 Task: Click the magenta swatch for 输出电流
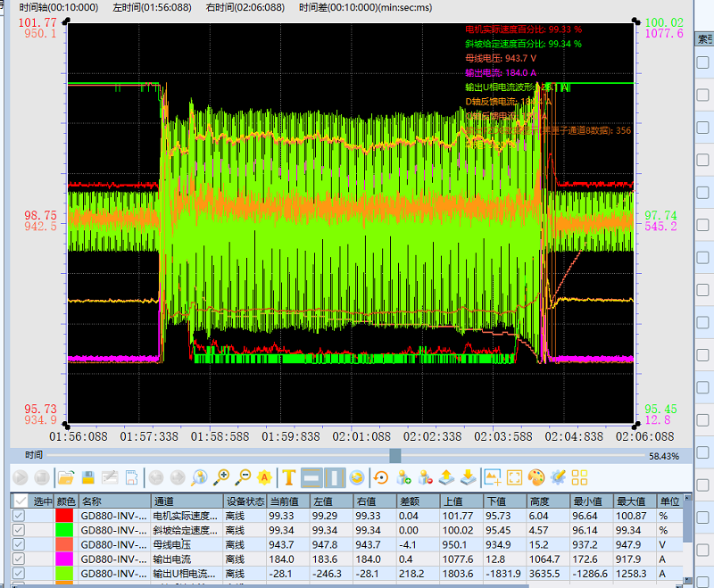pos(65,559)
